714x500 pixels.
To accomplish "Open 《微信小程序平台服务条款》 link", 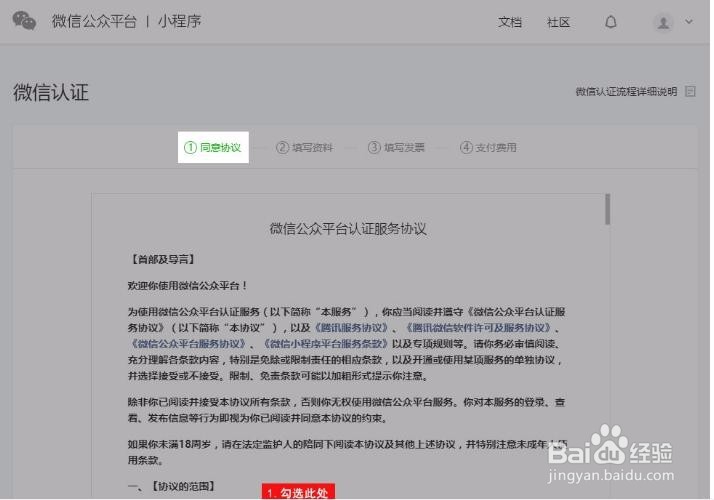I will tap(326, 343).
